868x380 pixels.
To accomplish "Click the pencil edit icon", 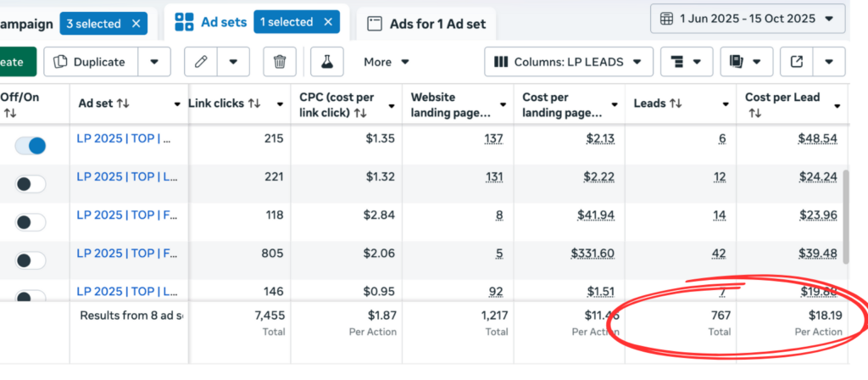I will point(201,62).
